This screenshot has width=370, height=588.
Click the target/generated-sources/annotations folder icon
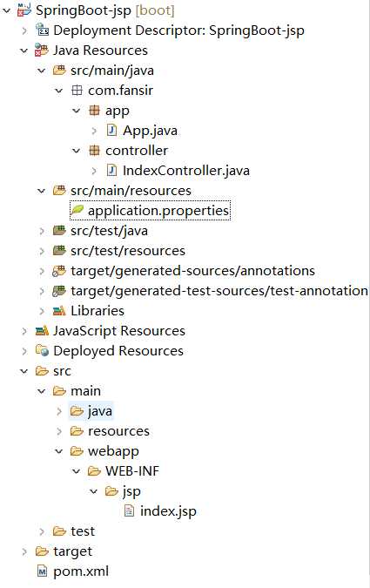59,271
